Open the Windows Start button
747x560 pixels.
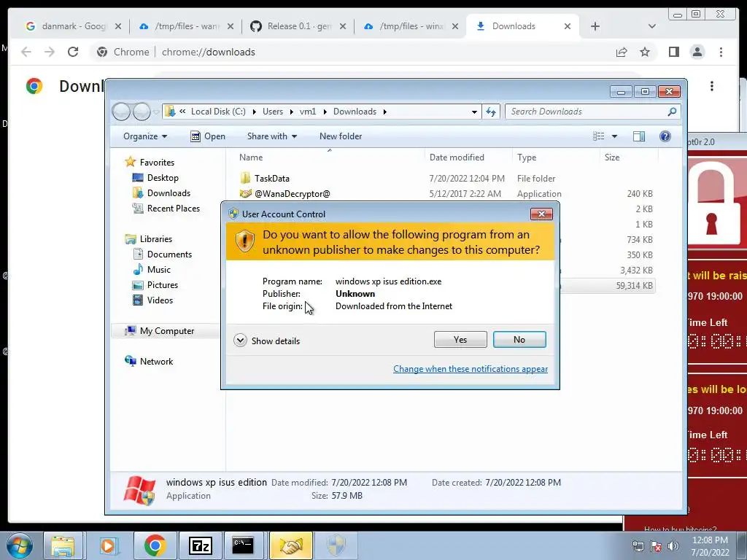point(20,545)
